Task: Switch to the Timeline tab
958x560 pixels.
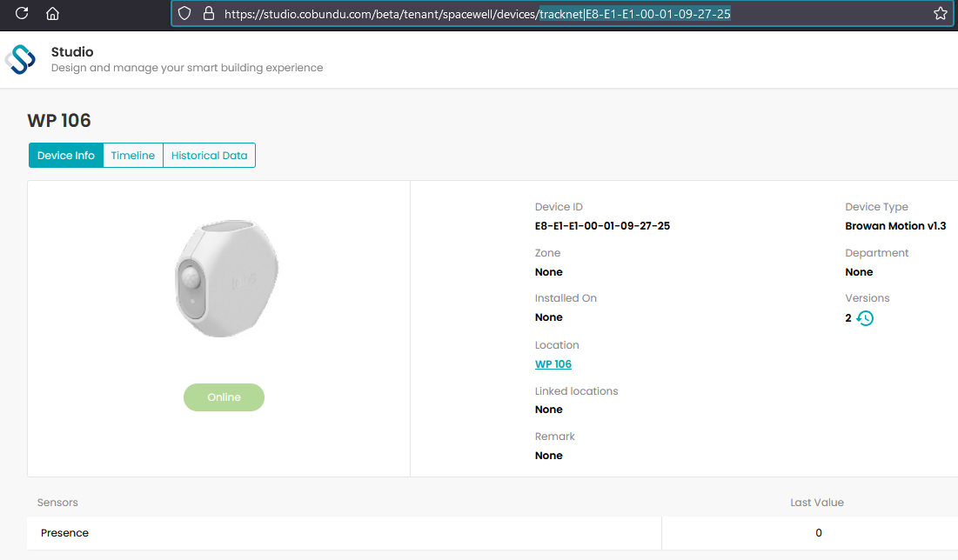Action: [x=132, y=155]
